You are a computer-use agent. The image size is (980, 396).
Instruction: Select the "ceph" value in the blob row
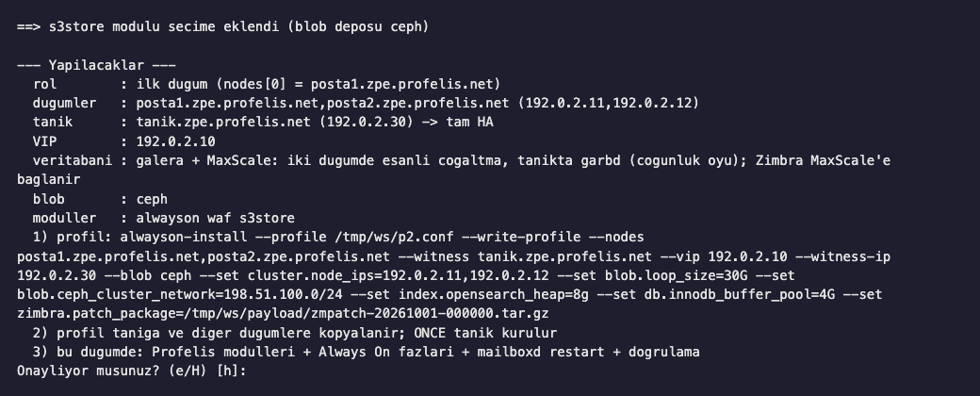152,200
